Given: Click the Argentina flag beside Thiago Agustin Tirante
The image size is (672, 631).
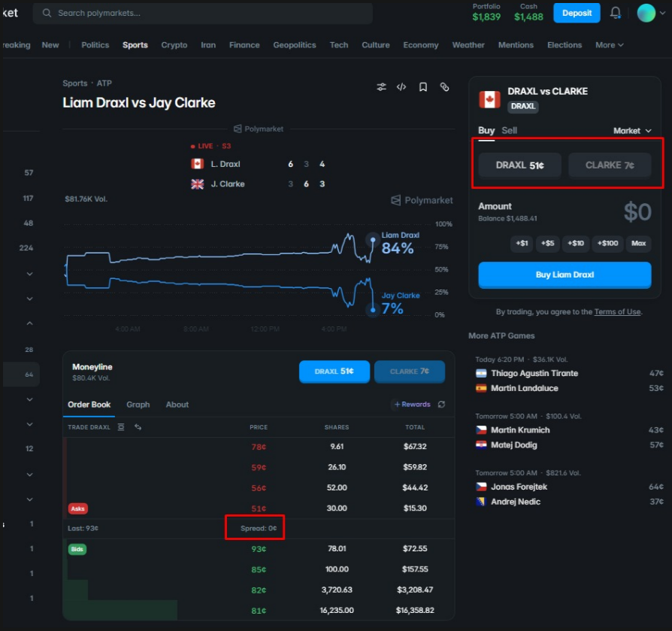Looking at the screenshot, I should (x=481, y=373).
